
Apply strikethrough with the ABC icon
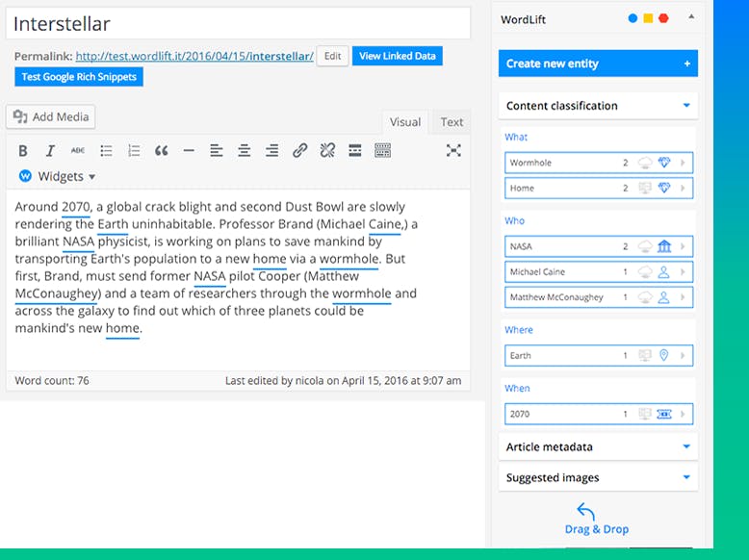coord(77,151)
